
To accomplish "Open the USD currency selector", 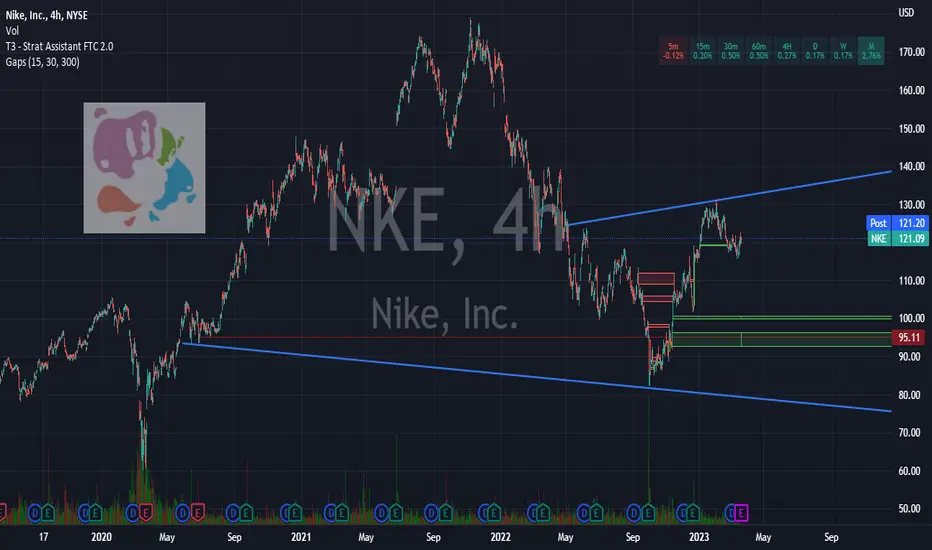I will (906, 12).
